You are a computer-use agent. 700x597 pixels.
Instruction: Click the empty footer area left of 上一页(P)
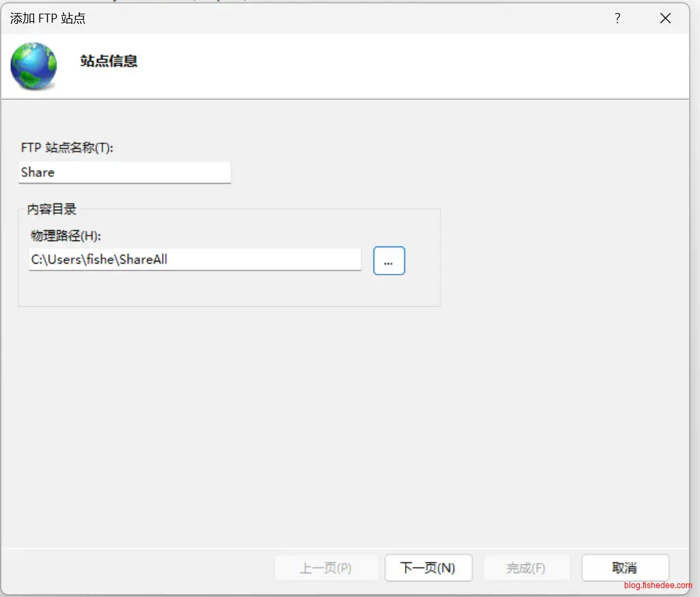(137, 568)
